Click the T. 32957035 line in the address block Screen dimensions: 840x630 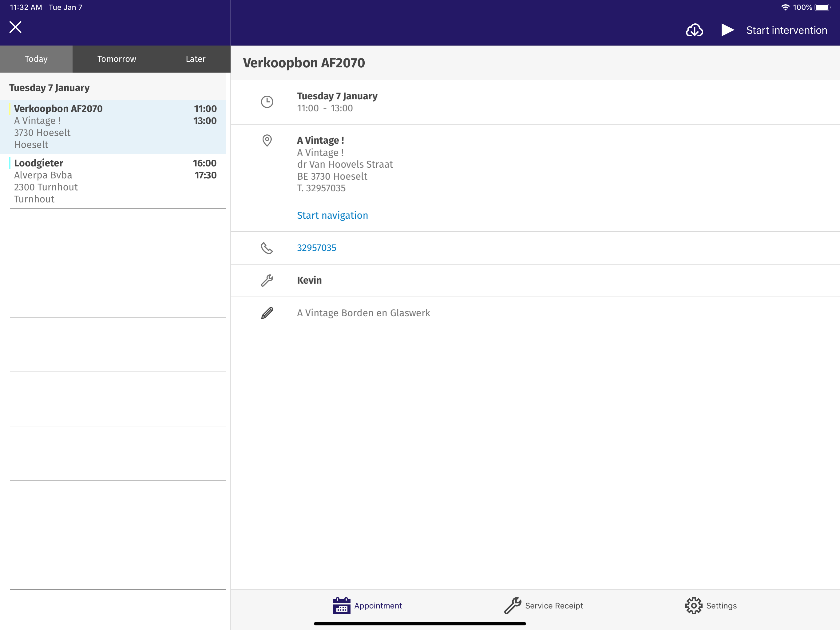click(x=321, y=189)
